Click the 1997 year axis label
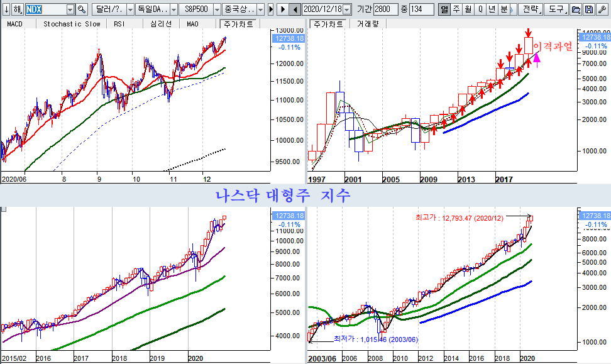Image resolution: width=611 pixels, height=364 pixels. 317,179
